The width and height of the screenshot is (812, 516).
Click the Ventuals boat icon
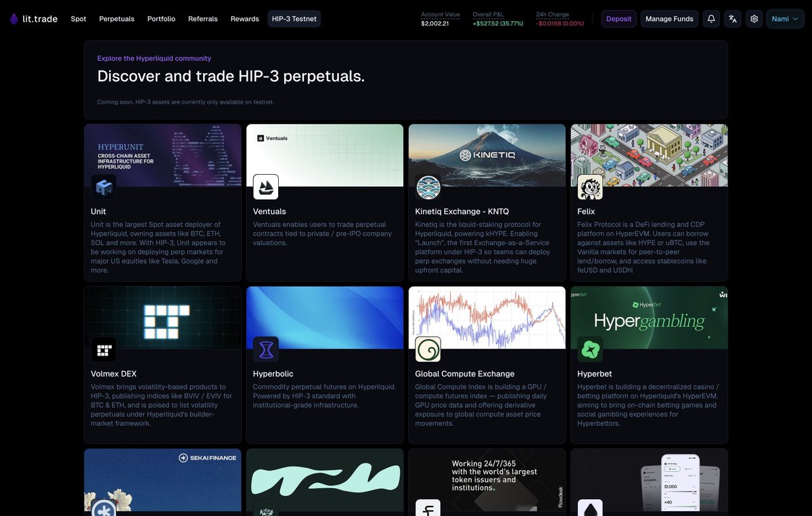(x=266, y=186)
